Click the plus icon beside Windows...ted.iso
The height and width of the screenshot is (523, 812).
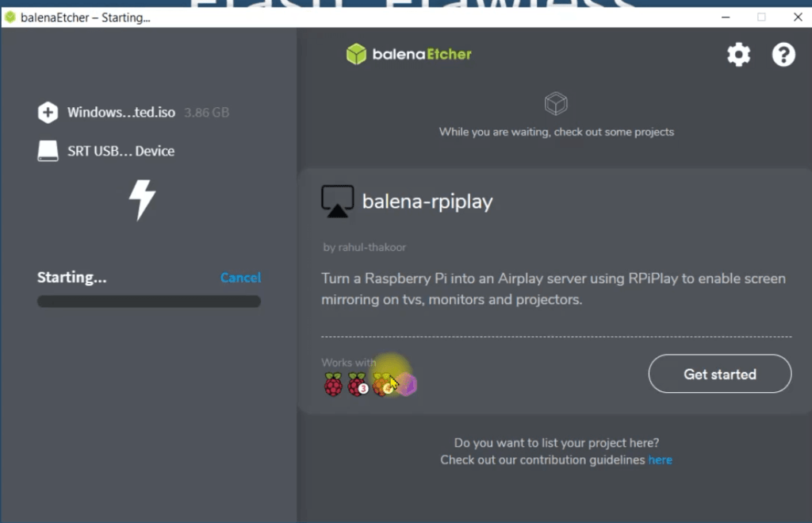pyautogui.click(x=48, y=113)
